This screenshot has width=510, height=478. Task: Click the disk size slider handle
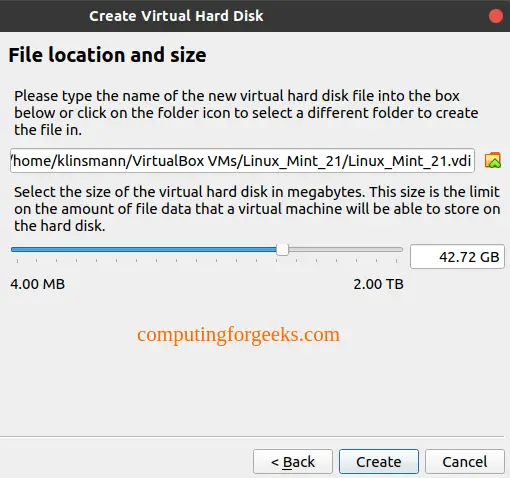pos(282,249)
